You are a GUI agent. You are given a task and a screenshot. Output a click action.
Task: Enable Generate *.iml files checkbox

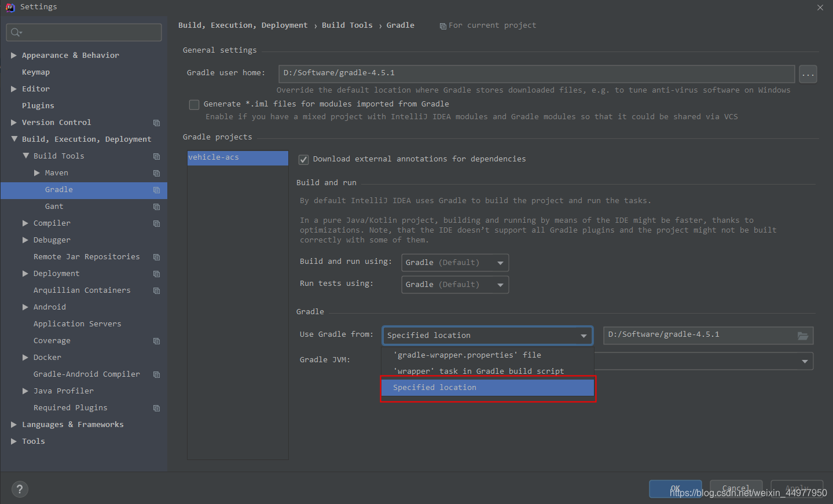click(x=195, y=105)
